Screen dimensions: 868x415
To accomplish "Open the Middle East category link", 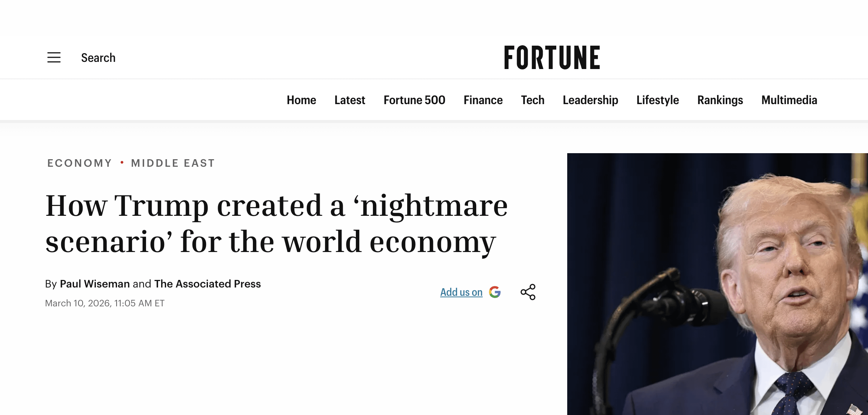I will point(173,163).
